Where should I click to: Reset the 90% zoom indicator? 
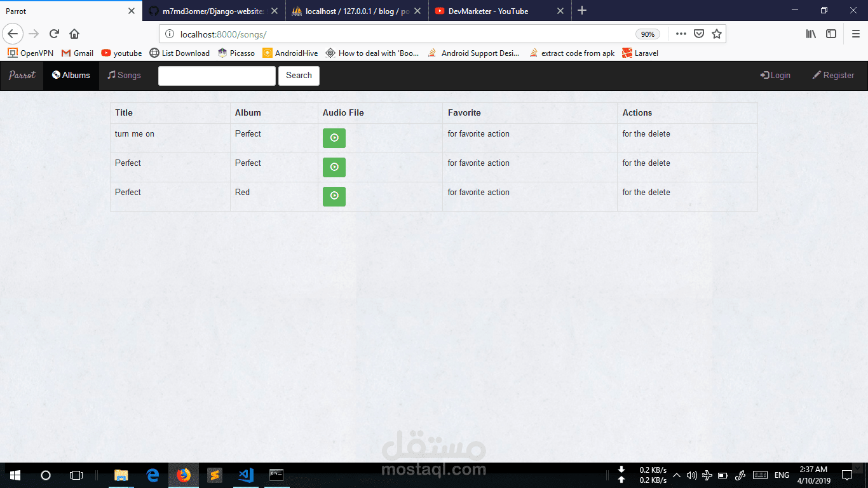coord(648,34)
